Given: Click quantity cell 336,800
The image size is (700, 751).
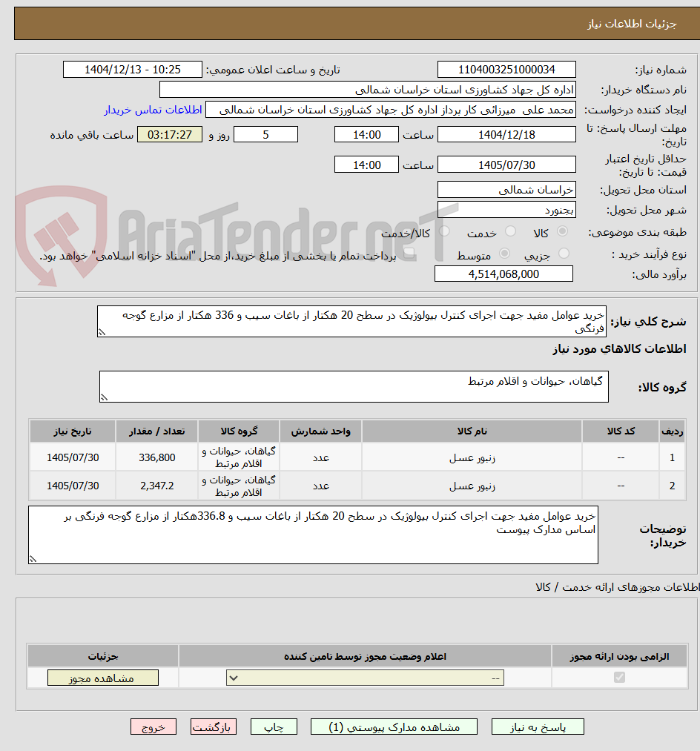Looking at the screenshot, I should click(156, 457).
